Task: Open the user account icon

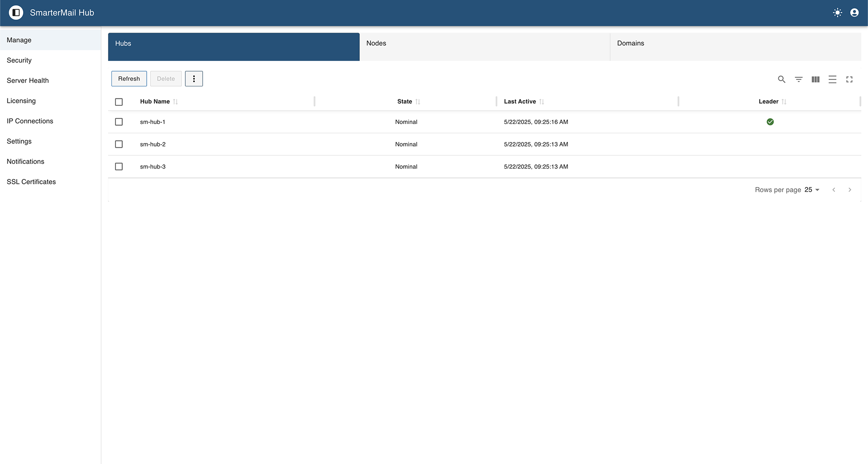Action: (855, 13)
